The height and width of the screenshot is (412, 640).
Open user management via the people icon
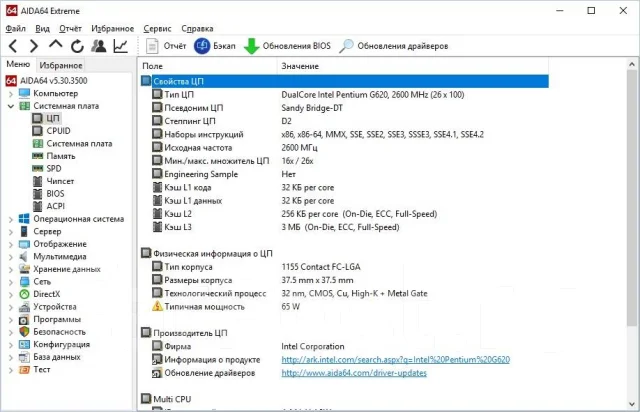99,46
